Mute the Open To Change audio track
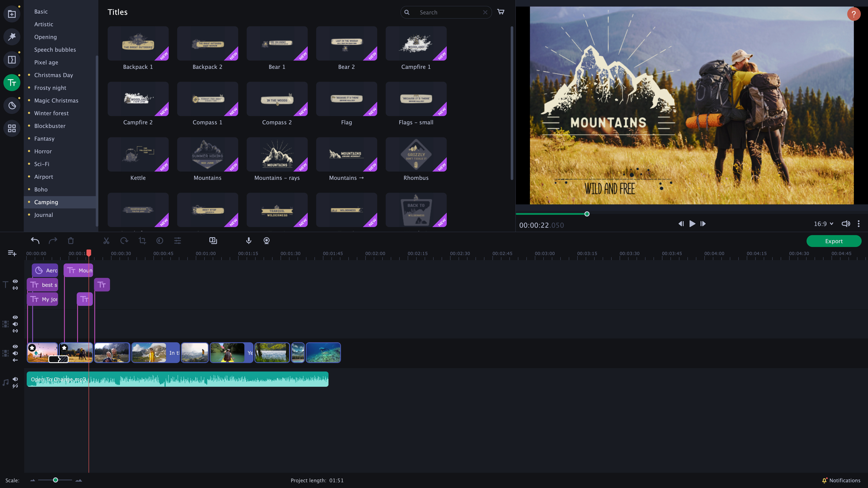This screenshot has width=868, height=488. pos(15,378)
